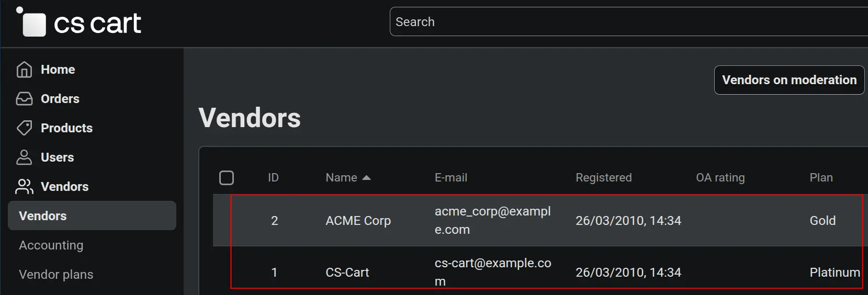Image resolution: width=868 pixels, height=295 pixels.
Task: Click the Vendors people icon
Action: pyautogui.click(x=24, y=187)
